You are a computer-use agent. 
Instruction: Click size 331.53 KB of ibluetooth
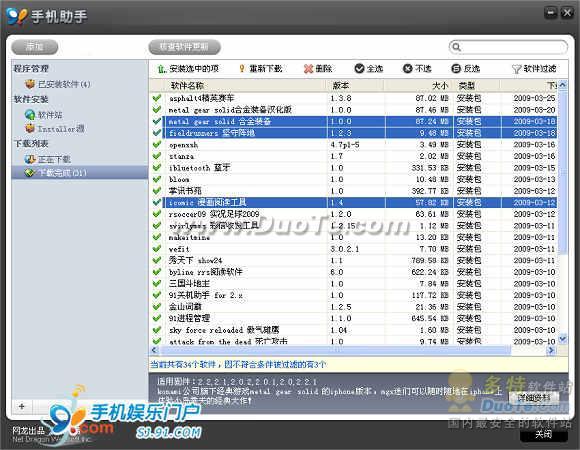coord(429,168)
